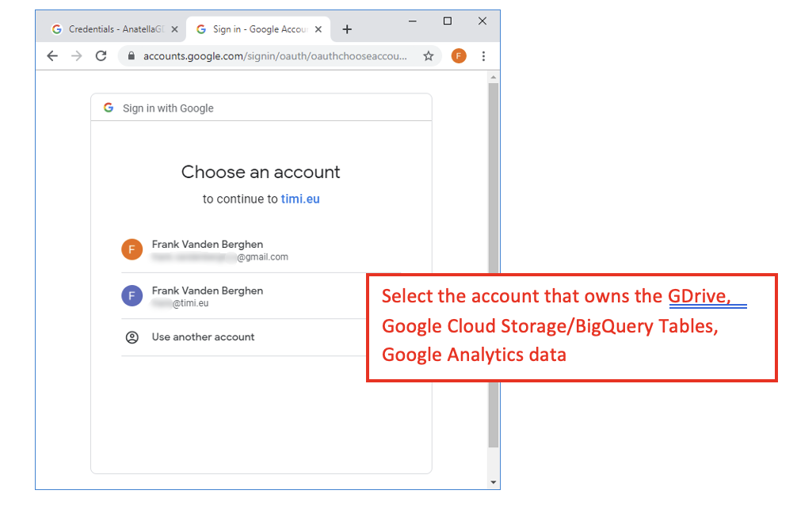Open the orange Chrome profile avatar

coord(459,56)
